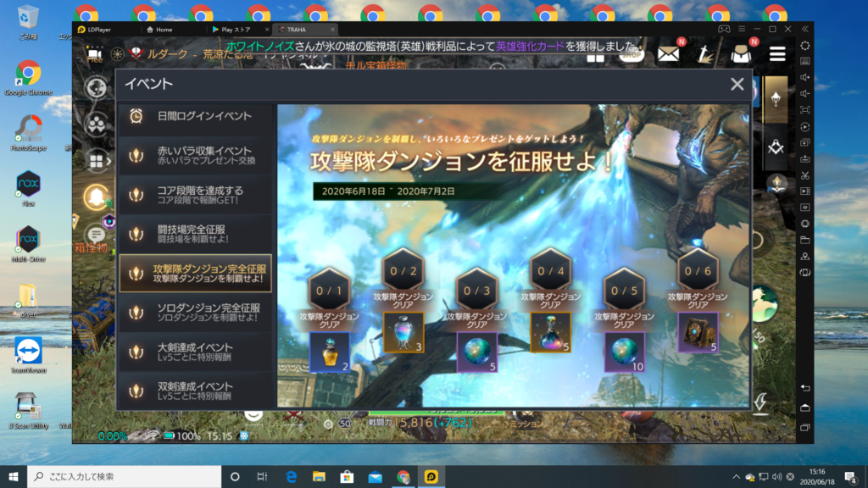The width and height of the screenshot is (868, 488).
Task: Tap the Android home button in LDPlayer sidebar
Action: [805, 408]
